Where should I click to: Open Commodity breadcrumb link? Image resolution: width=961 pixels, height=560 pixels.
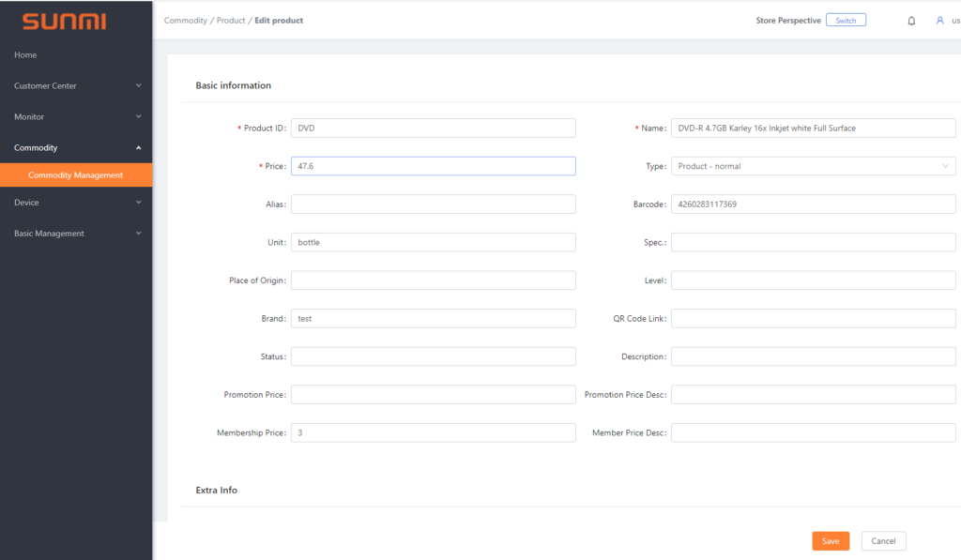pyautogui.click(x=186, y=21)
